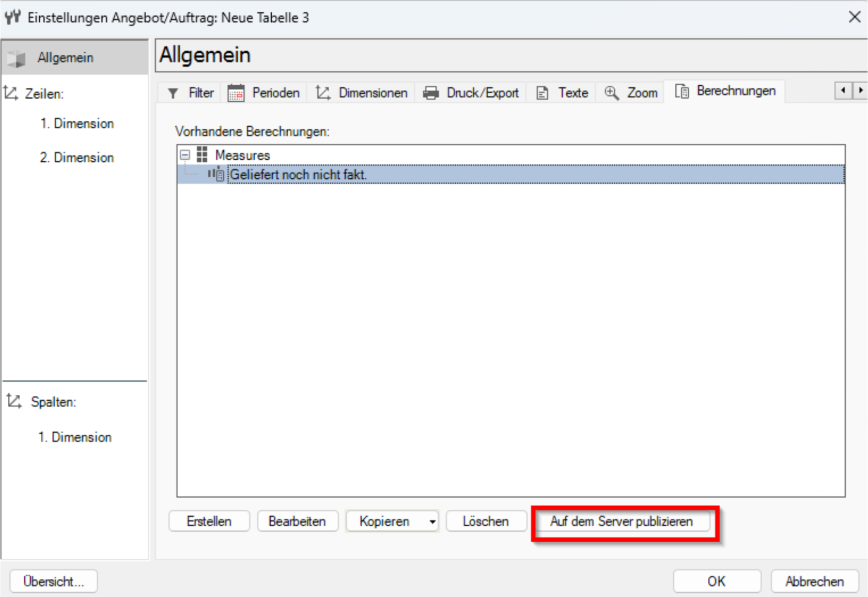This screenshot has height=597, width=868.
Task: Click the tools icon in the title bar
Action: coord(13,17)
